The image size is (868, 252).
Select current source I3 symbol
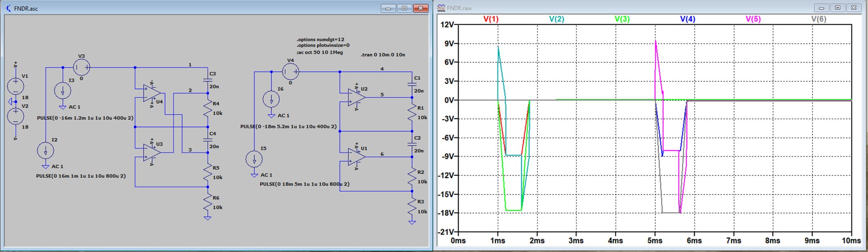coord(63,90)
